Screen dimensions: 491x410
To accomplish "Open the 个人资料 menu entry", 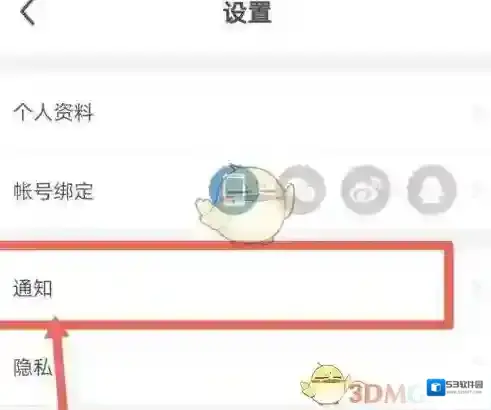I will pos(245,112).
